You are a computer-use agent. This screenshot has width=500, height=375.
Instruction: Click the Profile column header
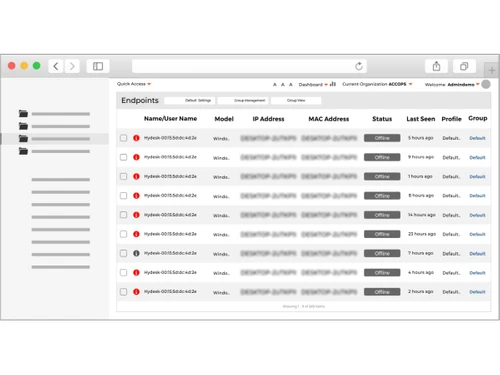[451, 119]
